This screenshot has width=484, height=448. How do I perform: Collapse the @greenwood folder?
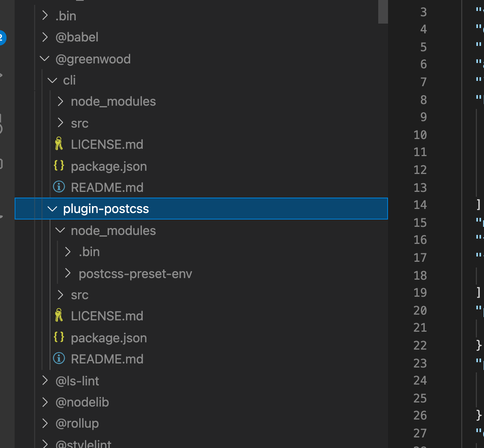44,59
